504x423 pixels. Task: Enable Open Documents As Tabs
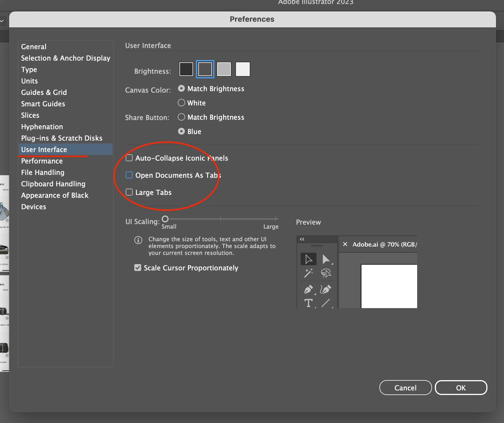pos(129,175)
